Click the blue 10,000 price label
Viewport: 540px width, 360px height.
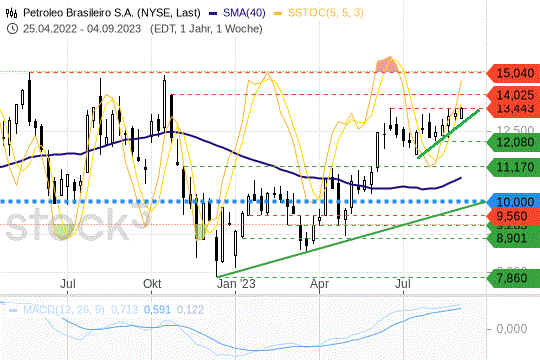pyautogui.click(x=513, y=202)
